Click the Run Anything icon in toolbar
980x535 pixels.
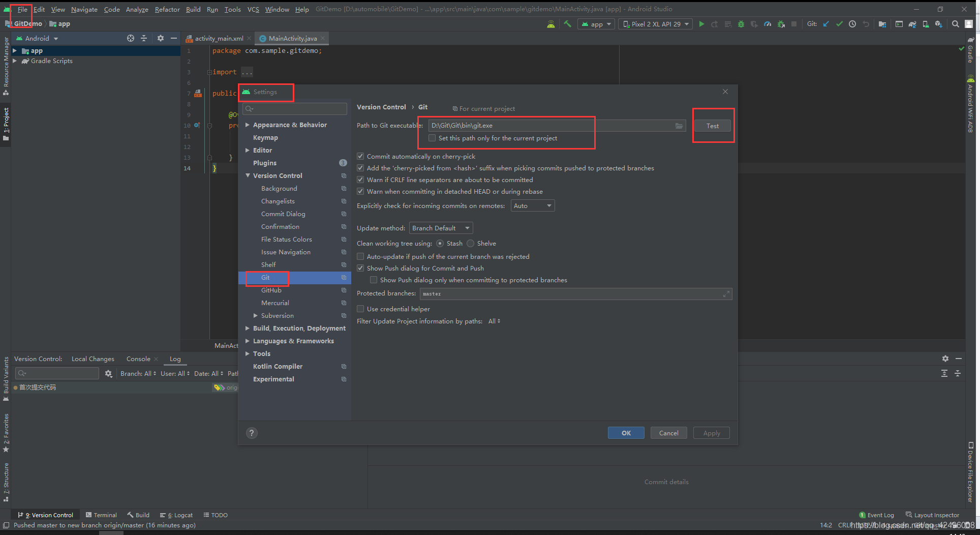[x=899, y=24]
